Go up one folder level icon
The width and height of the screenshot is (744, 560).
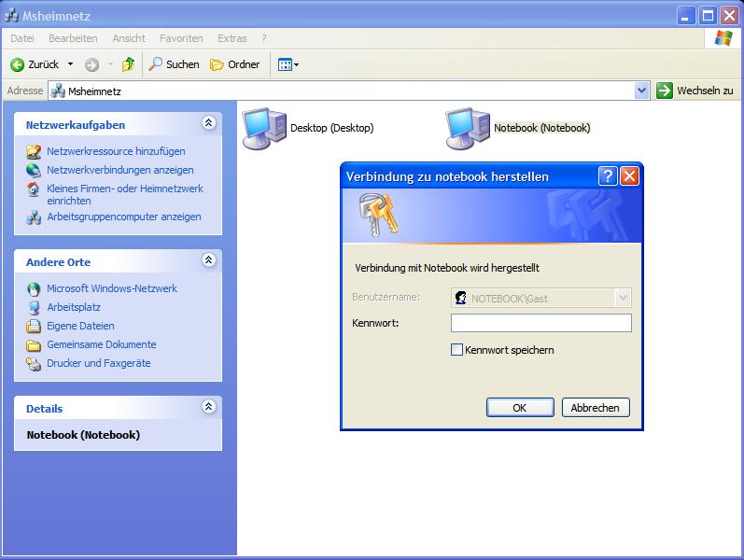tap(128, 64)
